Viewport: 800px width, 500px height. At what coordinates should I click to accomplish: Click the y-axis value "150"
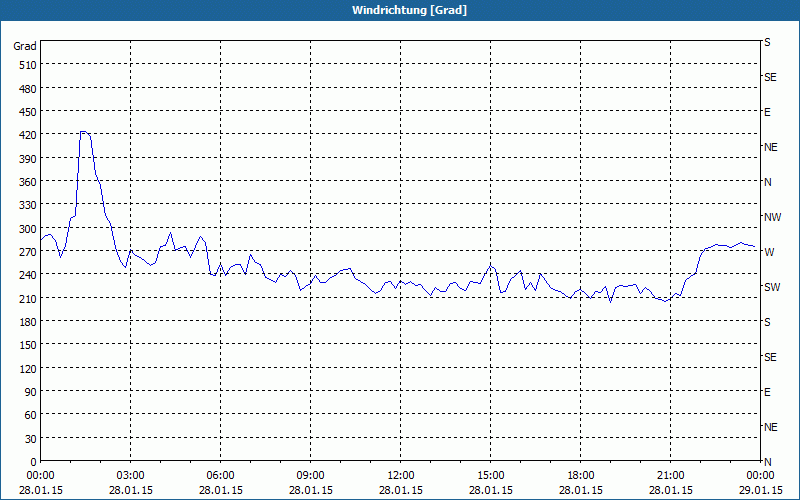pos(29,345)
